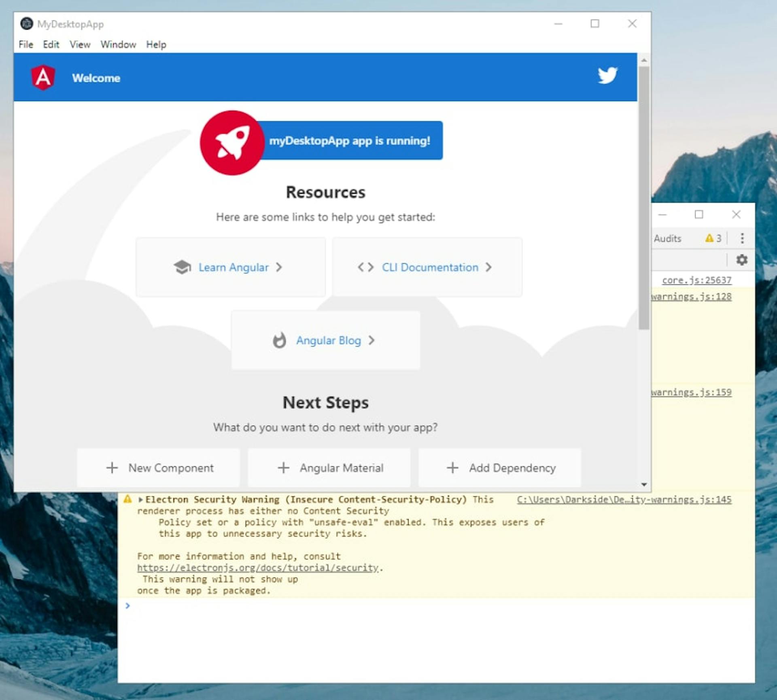
Task: Open the electronjs.org security tutorial link
Action: (x=258, y=568)
